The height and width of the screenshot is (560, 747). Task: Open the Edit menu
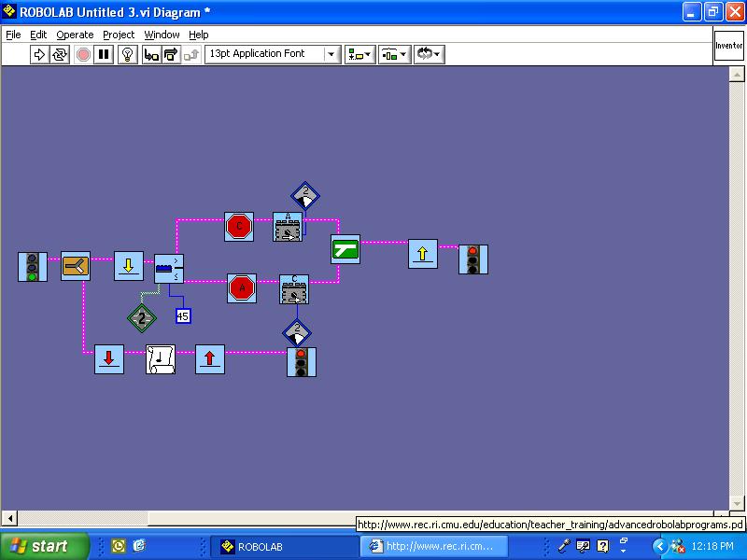coord(38,35)
